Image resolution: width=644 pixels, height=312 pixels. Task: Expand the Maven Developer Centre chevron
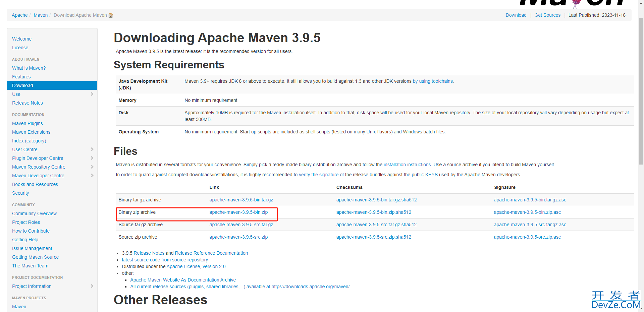pos(92,176)
